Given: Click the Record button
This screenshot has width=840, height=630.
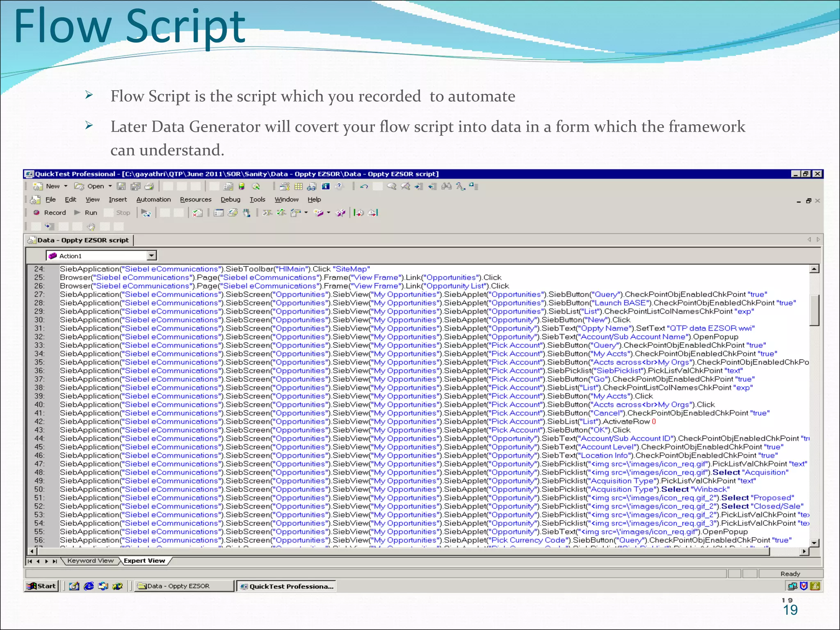Looking at the screenshot, I should pos(50,212).
